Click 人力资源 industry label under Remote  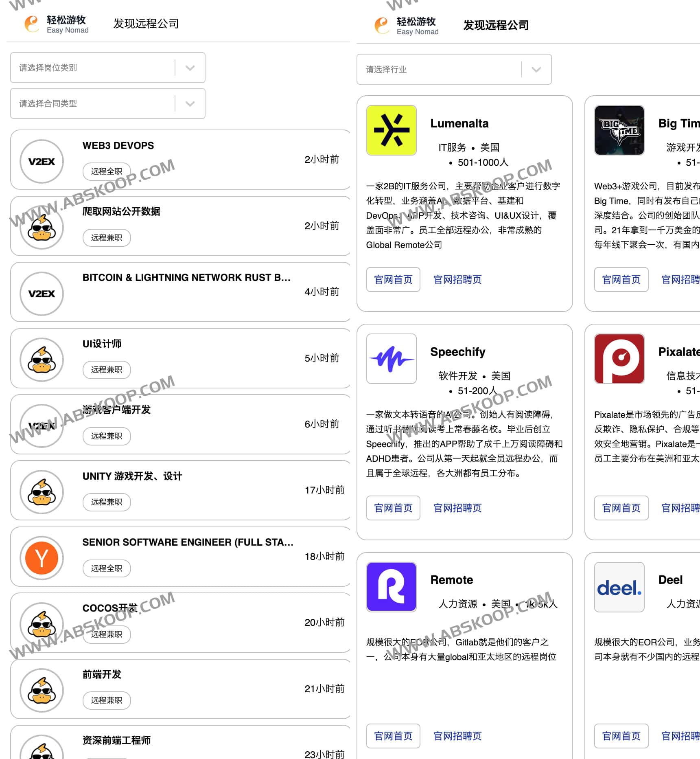click(458, 604)
